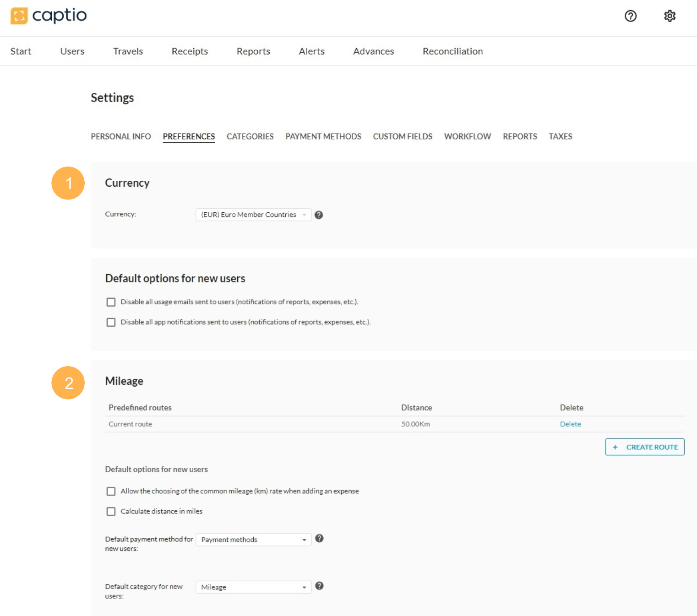Image resolution: width=697 pixels, height=616 pixels.
Task: Open the help question mark icon in header
Action: (630, 16)
